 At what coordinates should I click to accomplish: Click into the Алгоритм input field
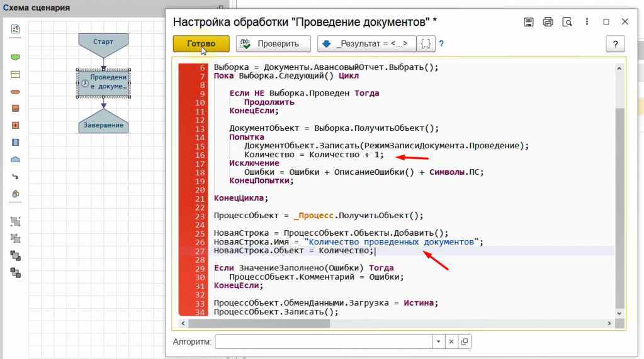coord(323,342)
